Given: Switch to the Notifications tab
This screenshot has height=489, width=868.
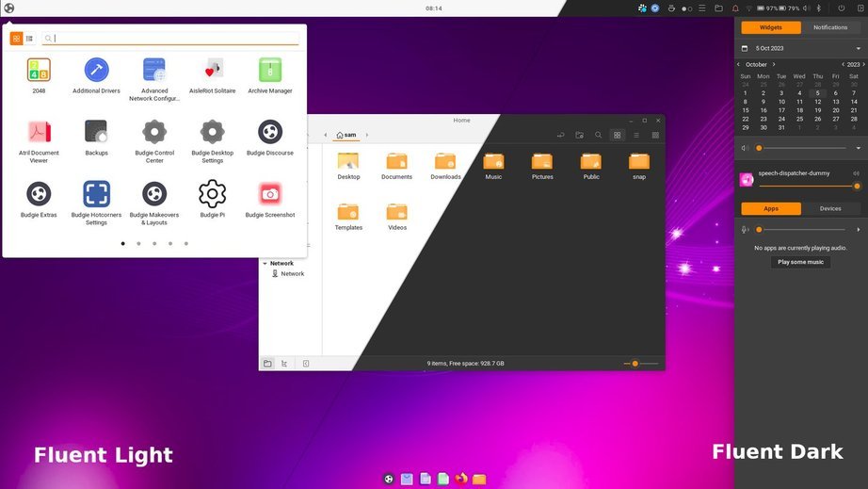Looking at the screenshot, I should click(830, 27).
